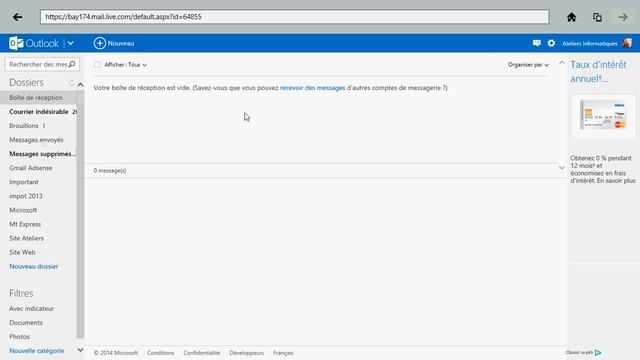Open the Outlook app switcher chevron
Viewport: 640px width, 360px height.
pos(70,43)
